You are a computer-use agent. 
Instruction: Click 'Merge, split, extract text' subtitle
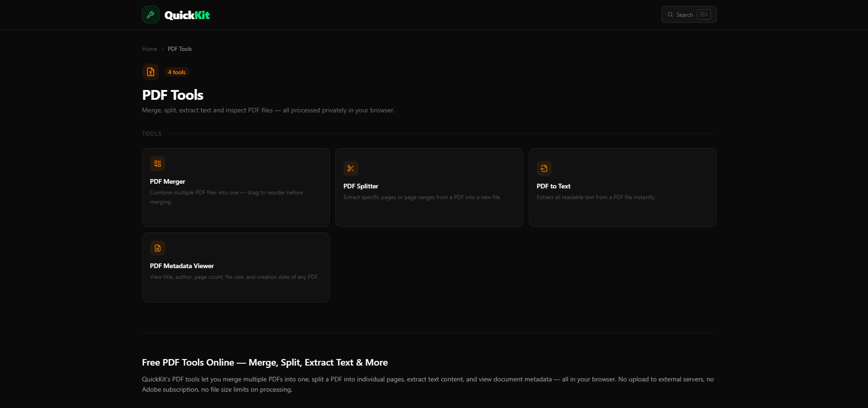click(x=268, y=111)
